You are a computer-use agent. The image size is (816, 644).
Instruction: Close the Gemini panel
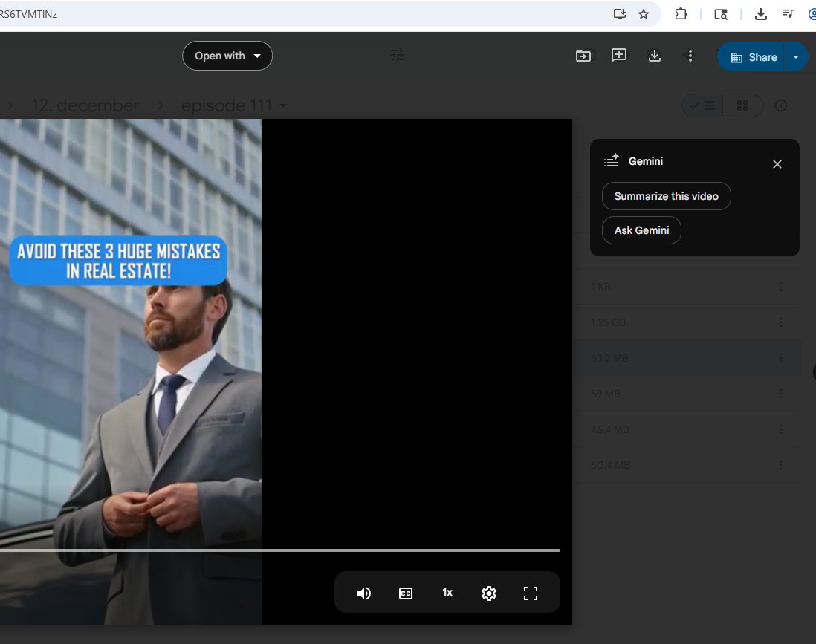(x=777, y=164)
